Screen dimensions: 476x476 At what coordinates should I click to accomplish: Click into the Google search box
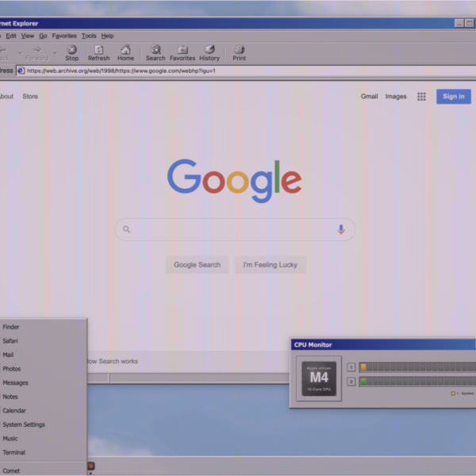pos(235,229)
